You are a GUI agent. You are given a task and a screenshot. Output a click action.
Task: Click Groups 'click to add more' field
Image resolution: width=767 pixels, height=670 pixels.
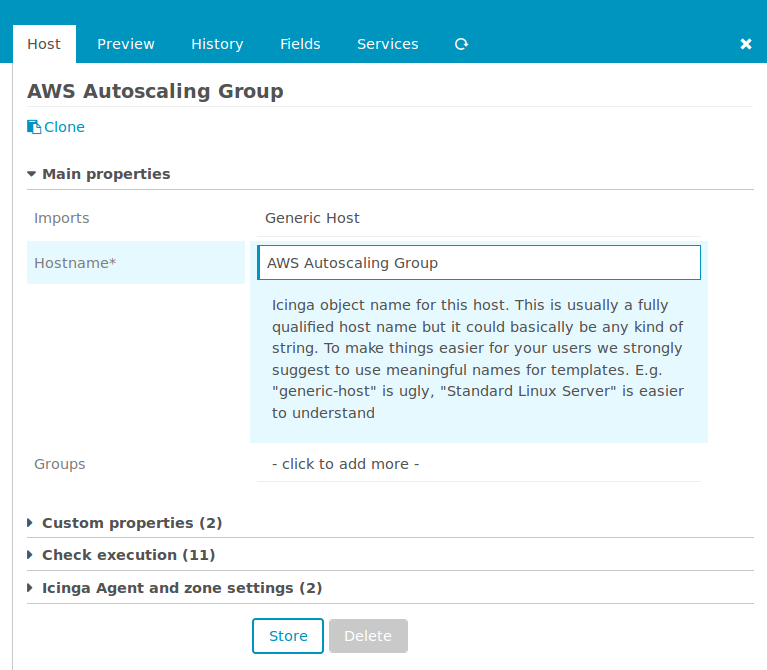point(479,464)
